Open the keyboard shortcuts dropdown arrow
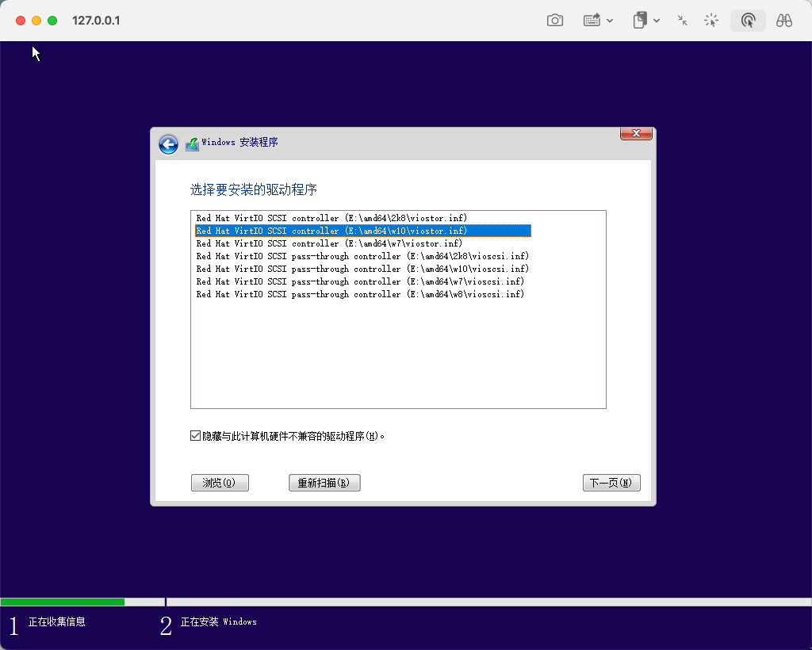812x650 pixels. coord(610,21)
